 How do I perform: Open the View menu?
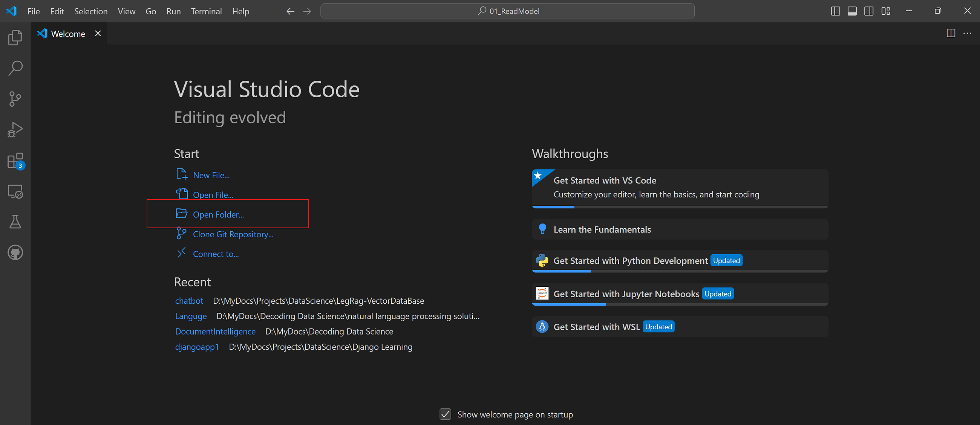point(126,11)
